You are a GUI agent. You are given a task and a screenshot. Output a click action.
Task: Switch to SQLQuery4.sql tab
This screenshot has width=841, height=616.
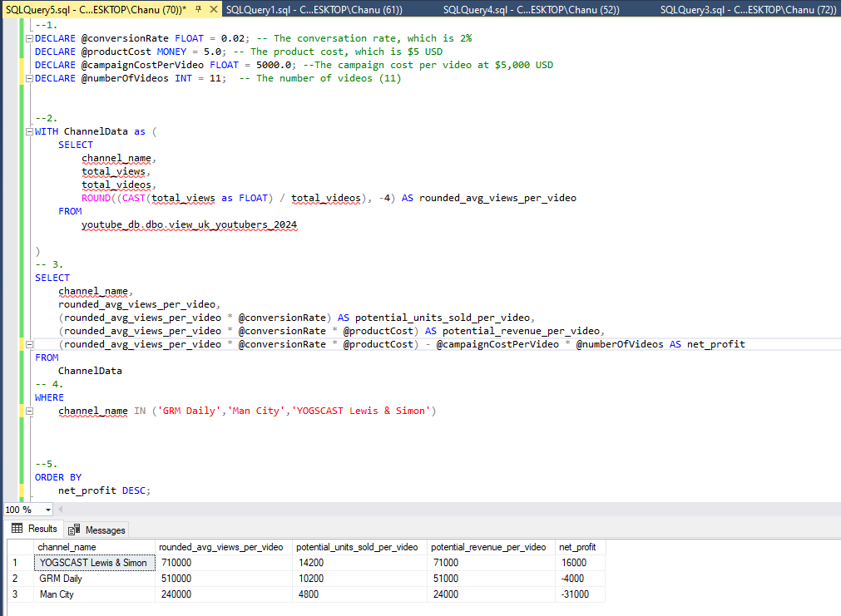(531, 10)
